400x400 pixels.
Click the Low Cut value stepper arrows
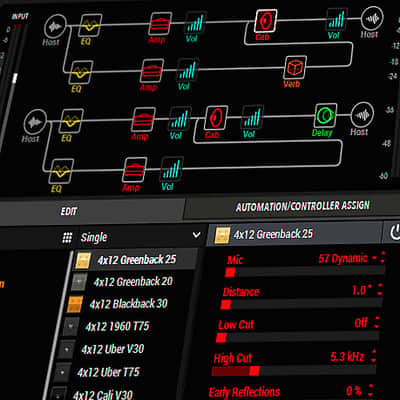[377, 322]
